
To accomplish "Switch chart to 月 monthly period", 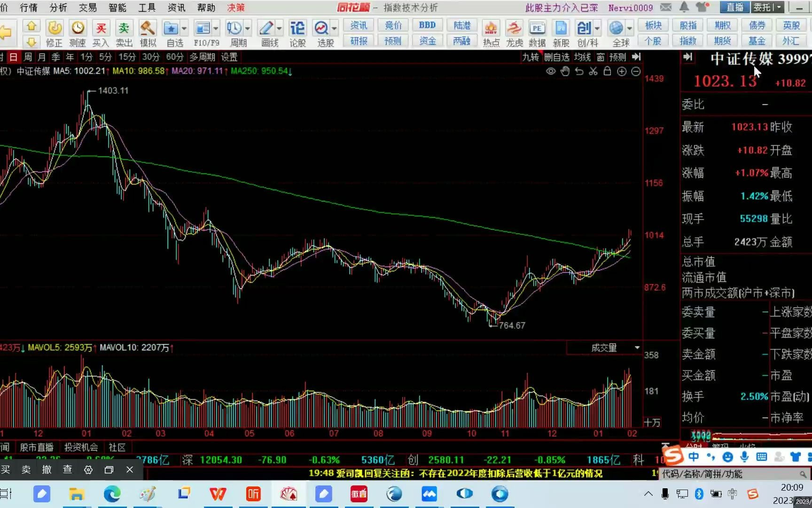I will point(42,57).
